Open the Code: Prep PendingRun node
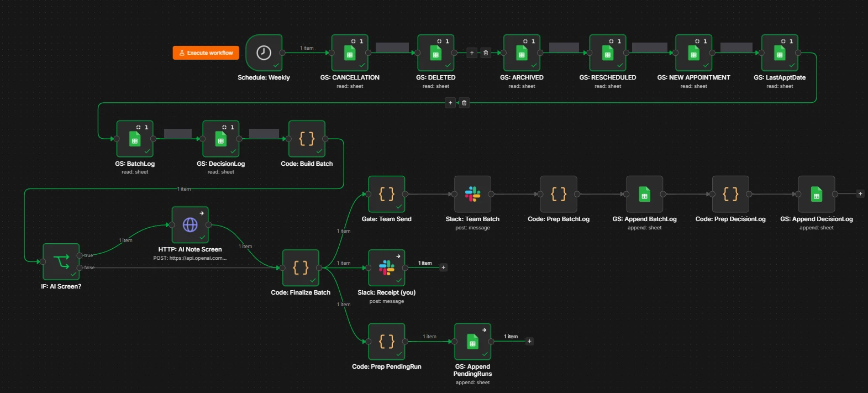The height and width of the screenshot is (393, 868). (x=387, y=341)
